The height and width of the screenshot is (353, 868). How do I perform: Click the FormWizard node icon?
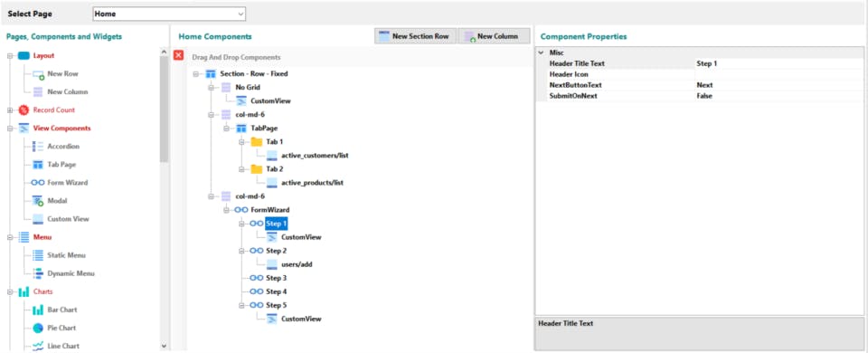[x=241, y=210]
